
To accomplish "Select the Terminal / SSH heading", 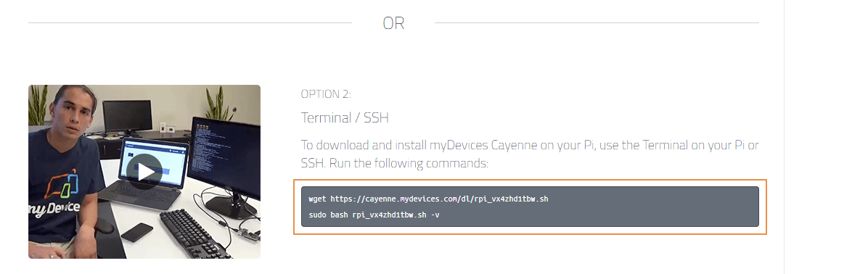I will [x=345, y=117].
